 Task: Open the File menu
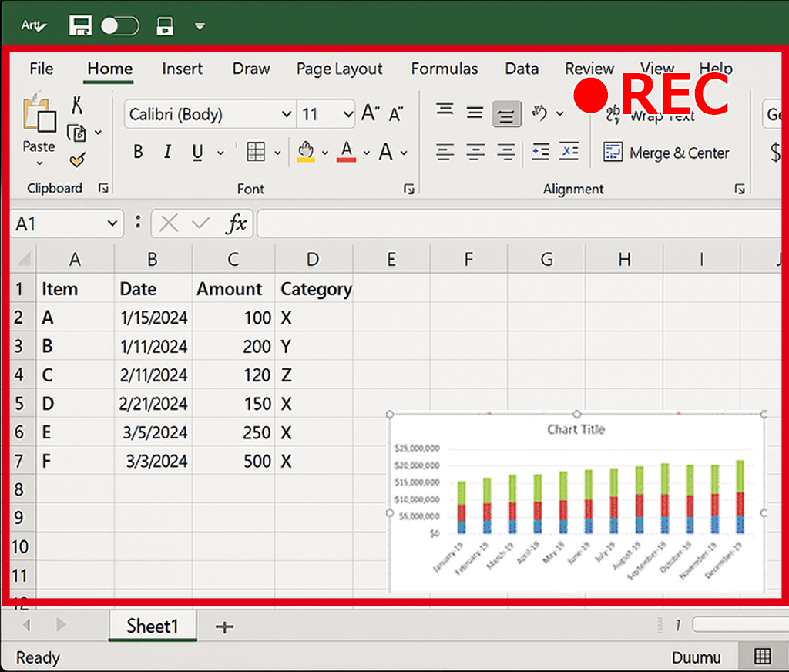coord(40,69)
